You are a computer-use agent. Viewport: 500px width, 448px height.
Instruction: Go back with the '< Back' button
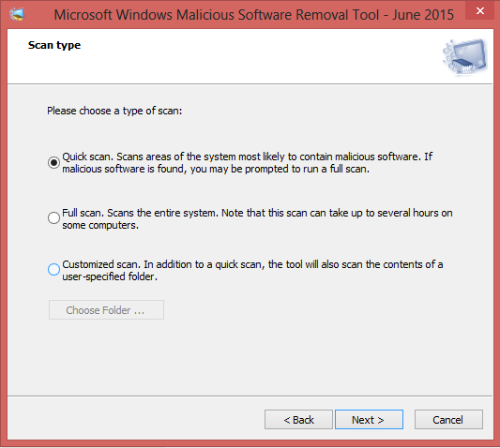(298, 420)
